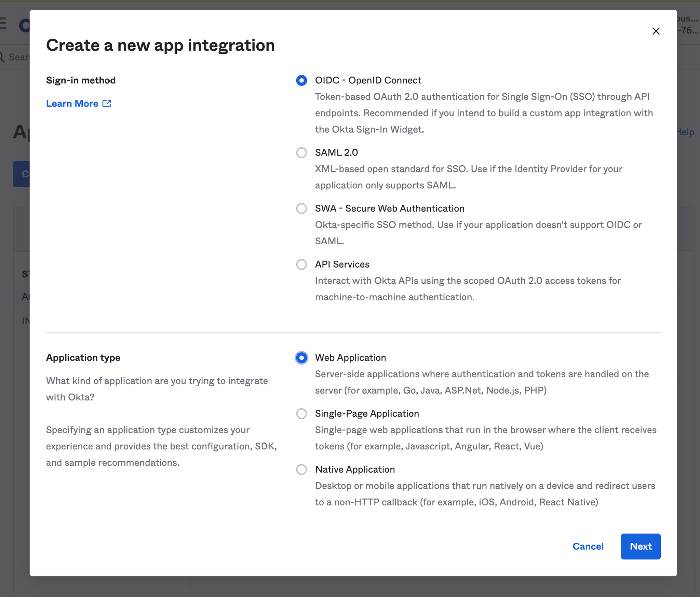Click the 'SAML 2.0' option label text

click(336, 152)
